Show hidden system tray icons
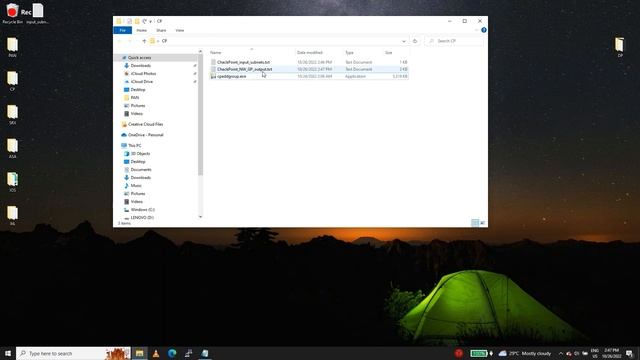Viewport: 640px width, 360px height. (560, 353)
